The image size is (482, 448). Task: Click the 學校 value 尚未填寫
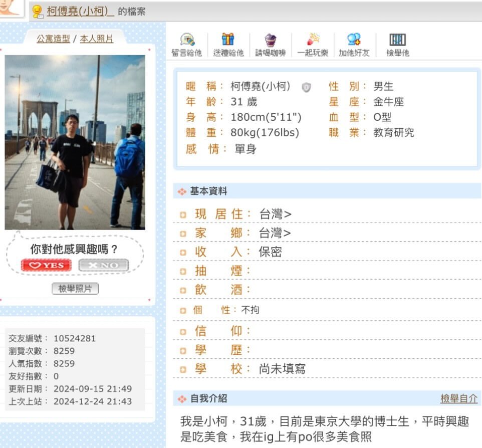click(x=282, y=369)
